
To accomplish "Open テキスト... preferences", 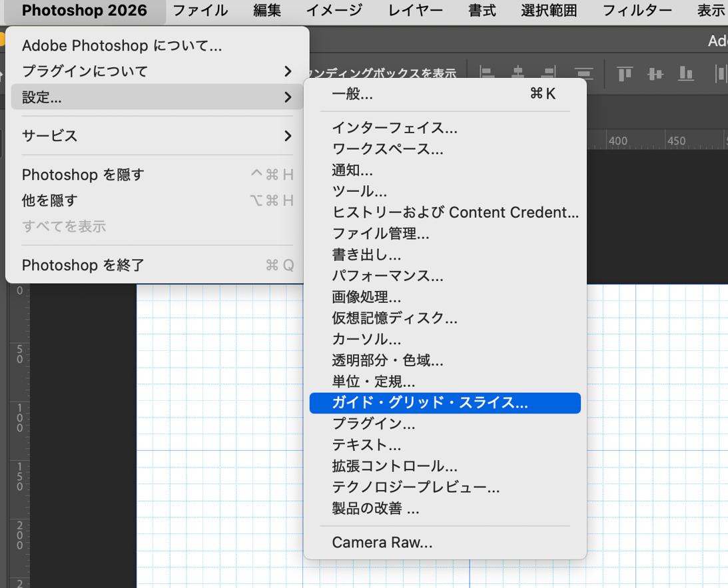I will (x=445, y=445).
